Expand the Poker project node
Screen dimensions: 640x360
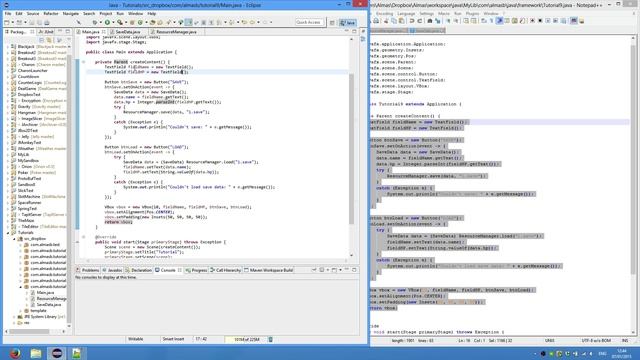click(x=8, y=173)
